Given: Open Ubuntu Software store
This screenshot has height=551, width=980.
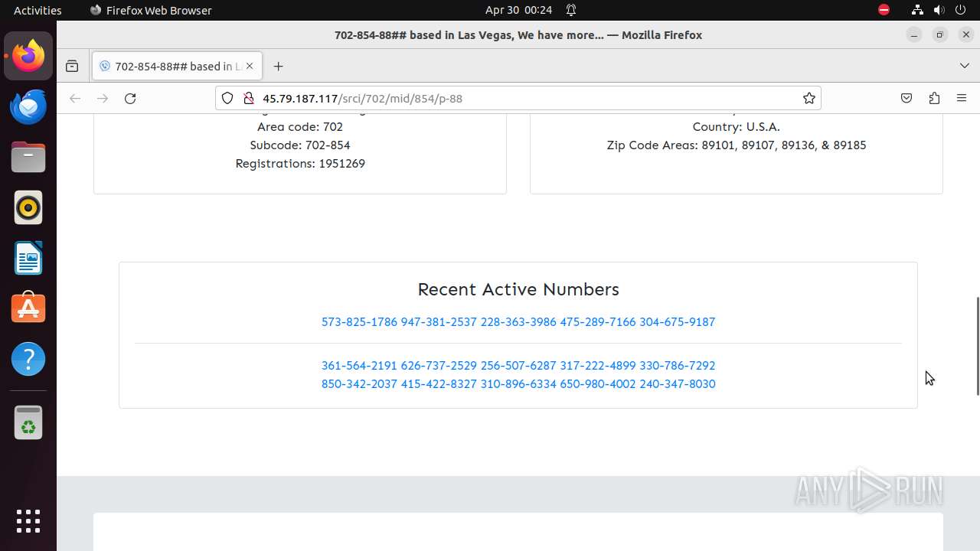Looking at the screenshot, I should (x=28, y=308).
